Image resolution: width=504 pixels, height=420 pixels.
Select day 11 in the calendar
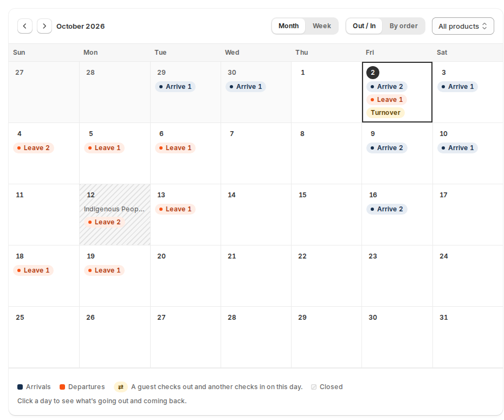pyautogui.click(x=44, y=215)
